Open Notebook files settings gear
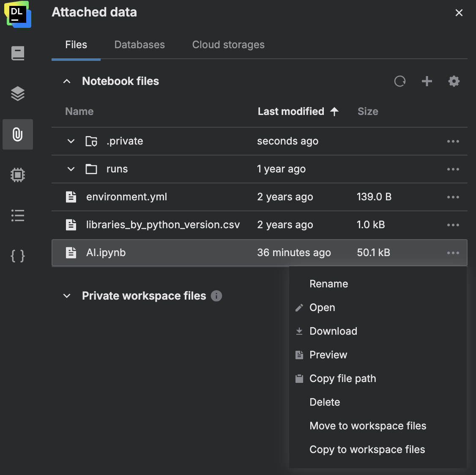The height and width of the screenshot is (475, 476). 454,81
